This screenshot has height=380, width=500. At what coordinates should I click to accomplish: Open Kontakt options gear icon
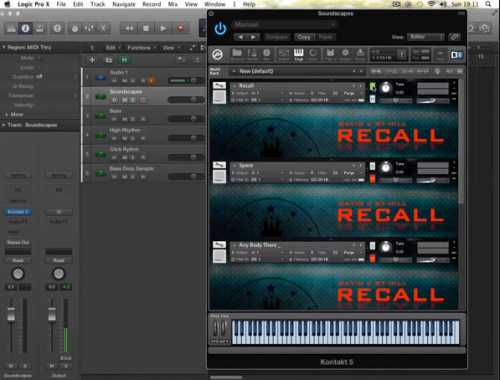345,54
